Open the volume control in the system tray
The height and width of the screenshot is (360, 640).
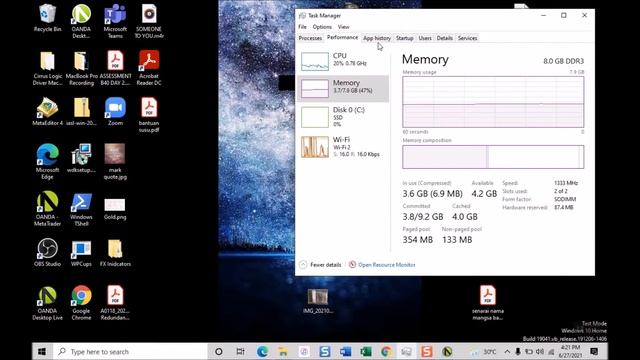point(540,351)
